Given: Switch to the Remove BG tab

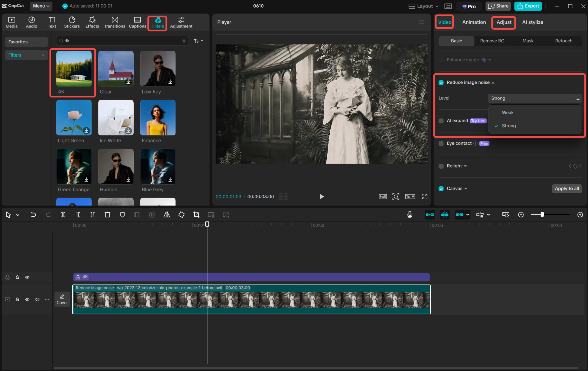Looking at the screenshot, I should [x=492, y=41].
